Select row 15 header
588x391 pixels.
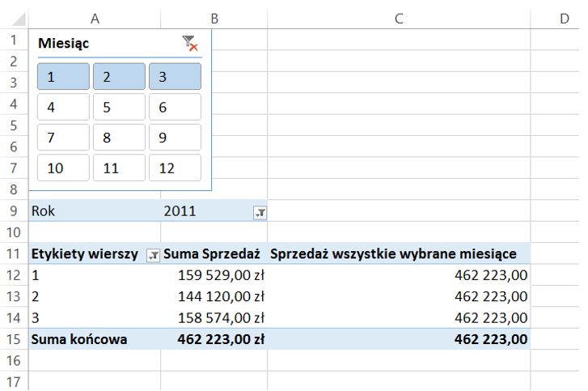[x=13, y=339]
